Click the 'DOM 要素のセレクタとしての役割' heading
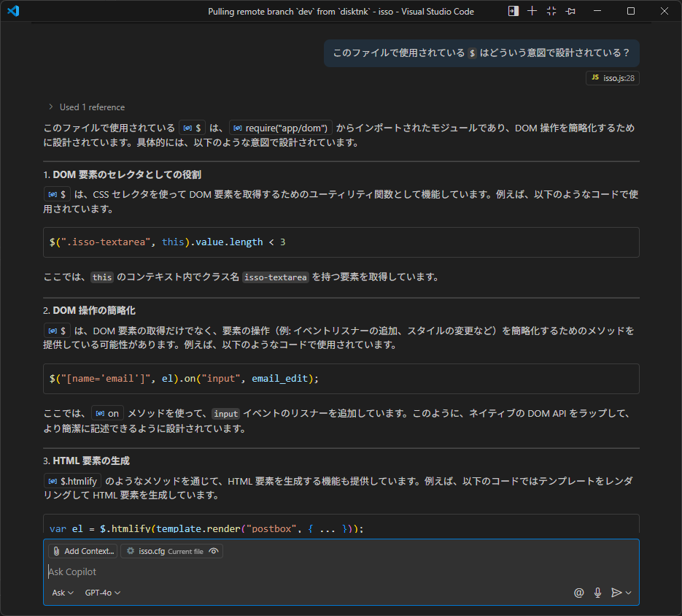682x616 pixels. tap(127, 174)
